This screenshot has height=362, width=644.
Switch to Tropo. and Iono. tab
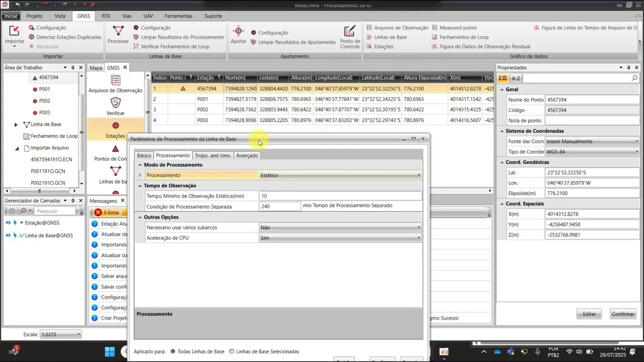[213, 155]
